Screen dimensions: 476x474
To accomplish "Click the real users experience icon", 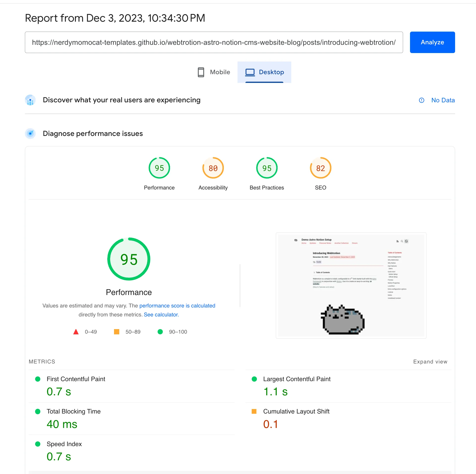I will click(30, 100).
